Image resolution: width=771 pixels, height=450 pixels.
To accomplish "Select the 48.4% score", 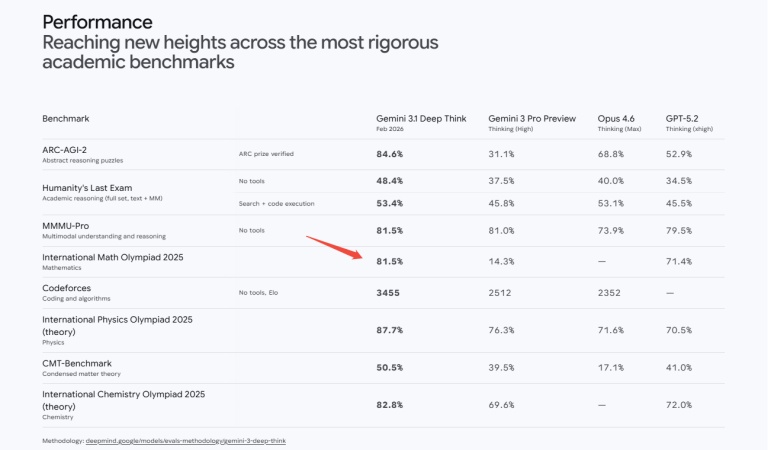I will (389, 181).
